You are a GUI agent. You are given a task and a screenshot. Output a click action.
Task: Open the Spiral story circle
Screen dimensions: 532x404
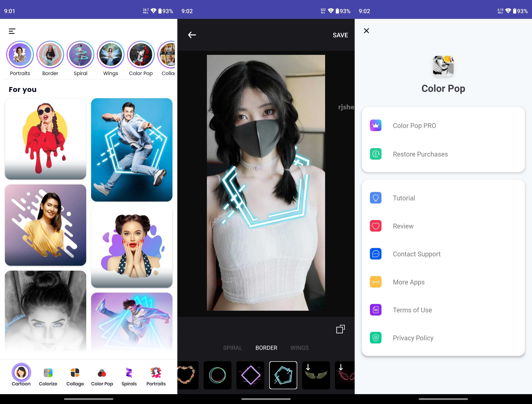pos(80,55)
